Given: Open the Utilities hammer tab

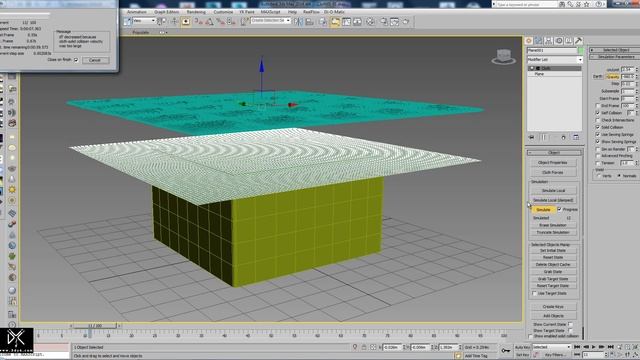Looking at the screenshot, I should pos(578,40).
